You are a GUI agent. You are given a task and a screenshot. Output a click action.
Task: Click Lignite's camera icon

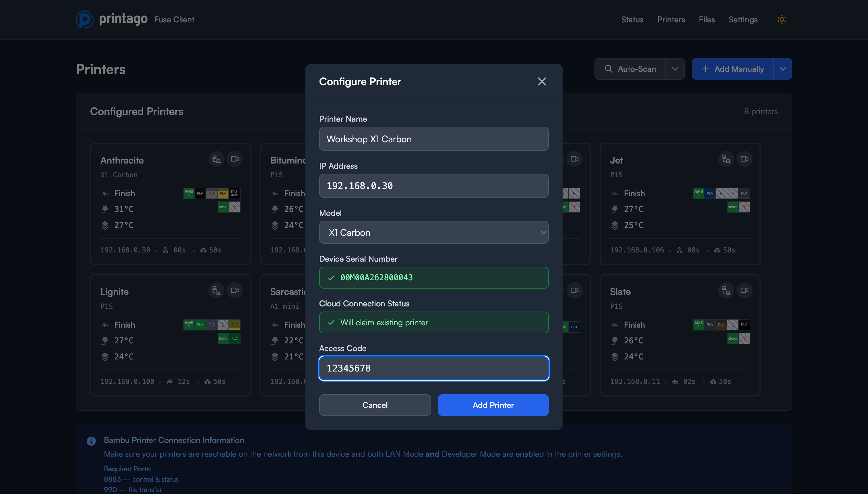235,290
